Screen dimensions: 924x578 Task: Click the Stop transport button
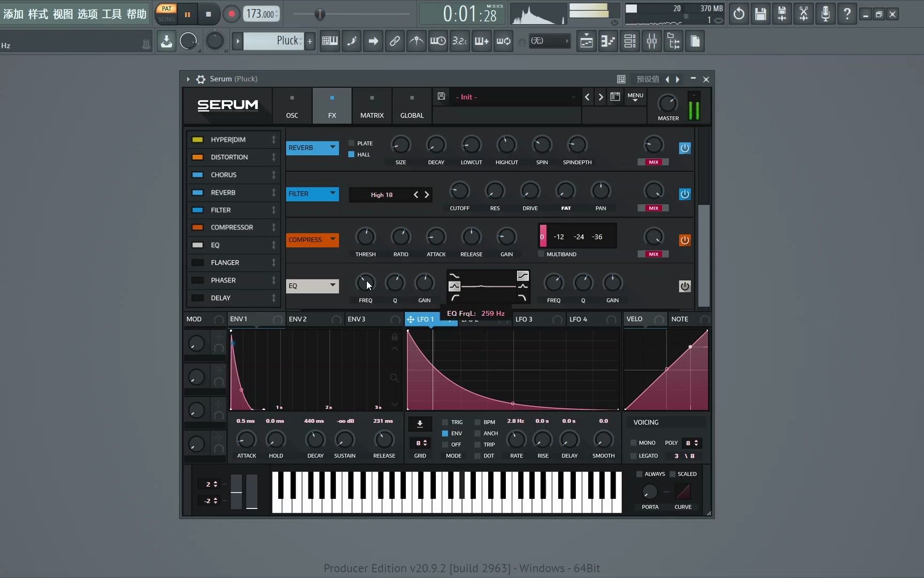[x=209, y=14]
